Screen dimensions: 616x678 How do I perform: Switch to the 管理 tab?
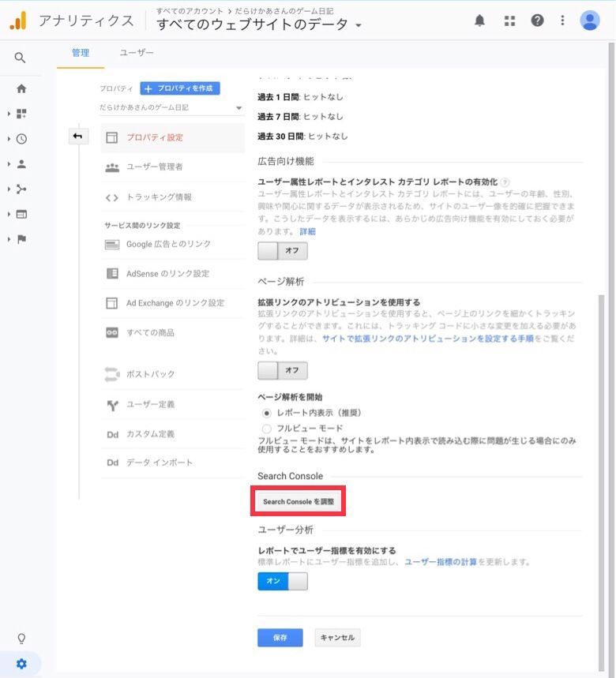(81, 53)
